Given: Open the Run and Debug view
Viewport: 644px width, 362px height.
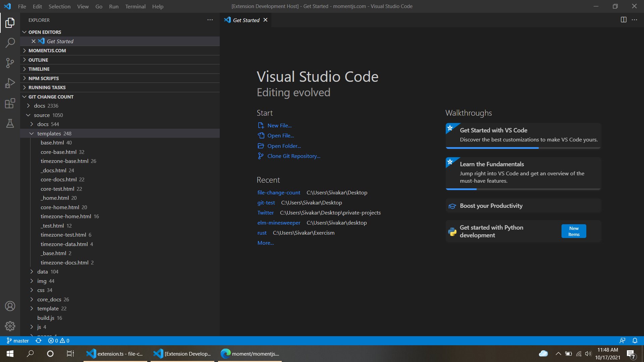Looking at the screenshot, I should 10,83.
